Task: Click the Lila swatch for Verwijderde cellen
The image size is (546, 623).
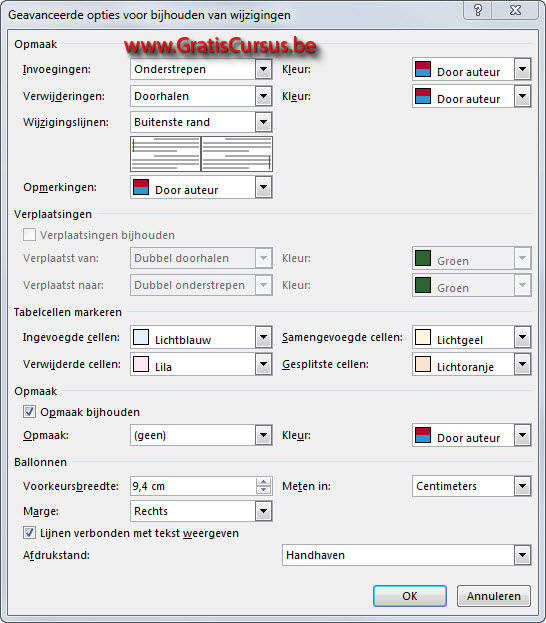Action: (x=141, y=364)
